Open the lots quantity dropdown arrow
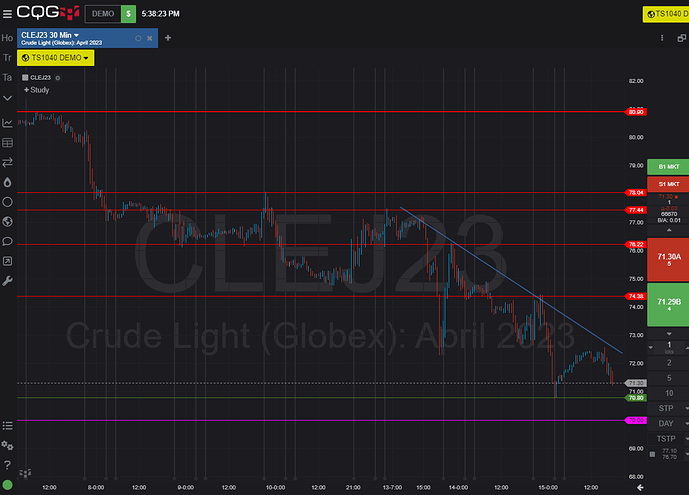 point(651,347)
